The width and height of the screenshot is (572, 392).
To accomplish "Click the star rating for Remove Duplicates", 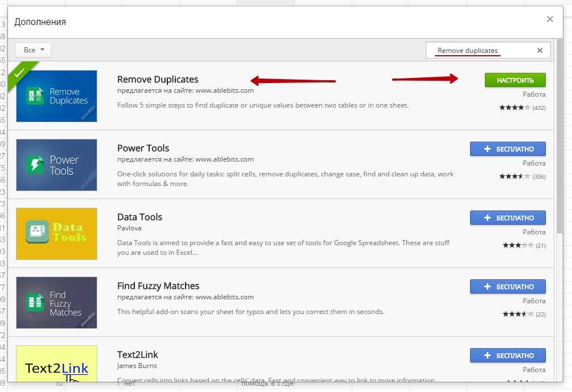I will click(515, 108).
